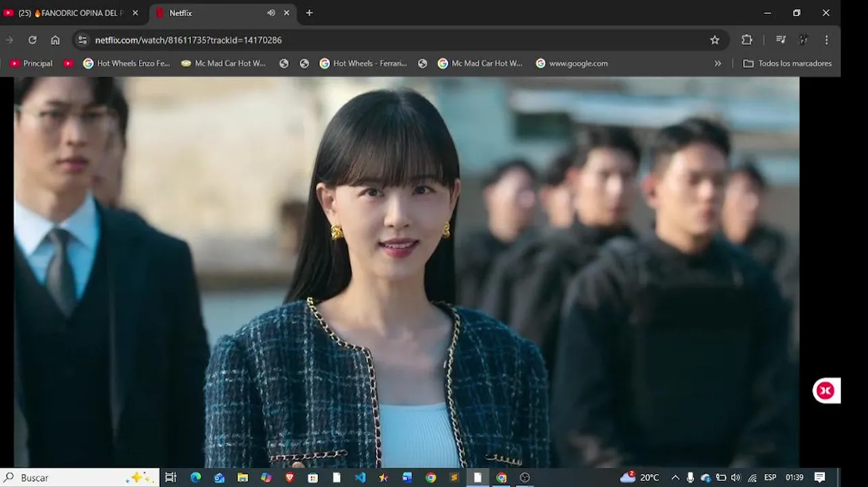The width and height of the screenshot is (868, 487).
Task: Change the ESP input language
Action: tap(770, 478)
